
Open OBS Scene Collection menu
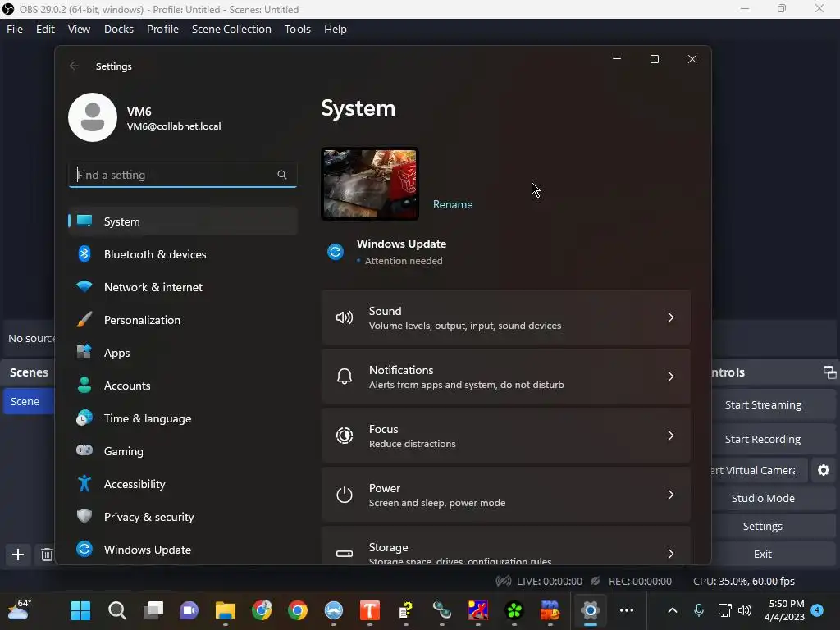[231, 29]
